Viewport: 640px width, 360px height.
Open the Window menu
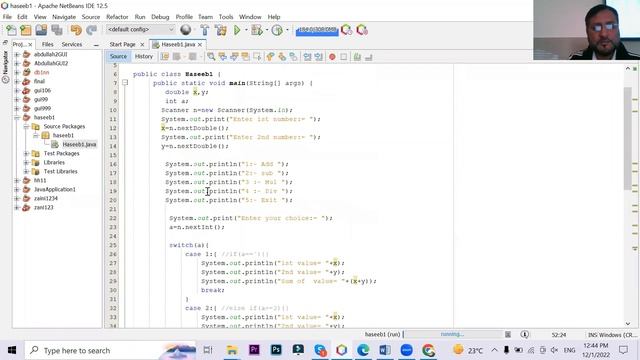(x=250, y=17)
